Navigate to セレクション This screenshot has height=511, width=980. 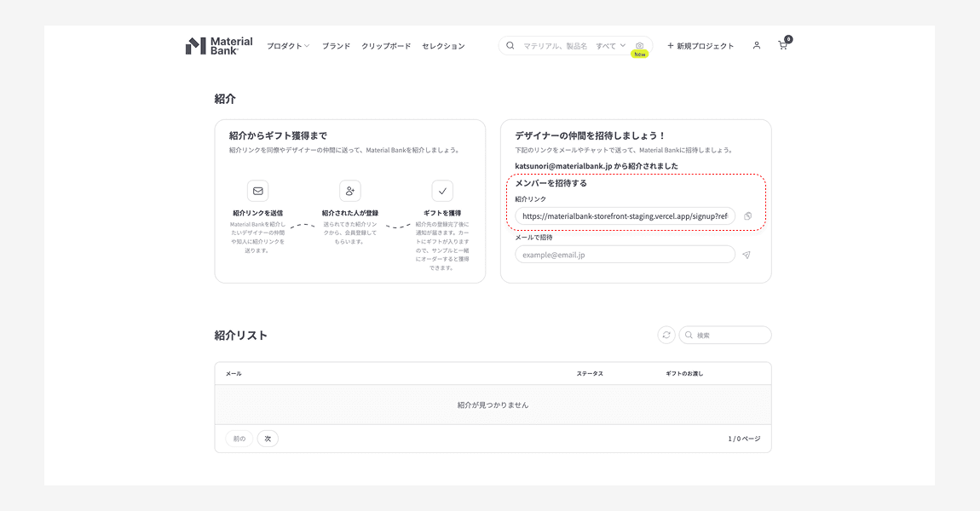coord(443,46)
